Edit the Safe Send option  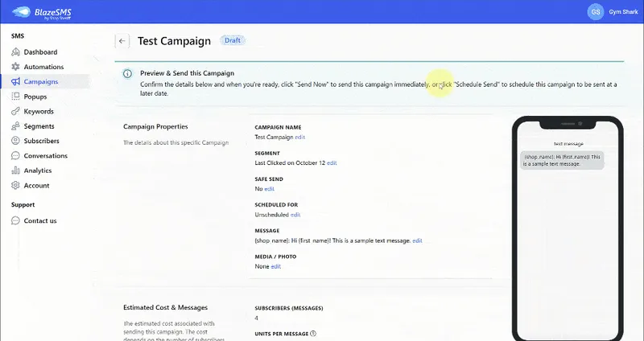[x=270, y=189]
